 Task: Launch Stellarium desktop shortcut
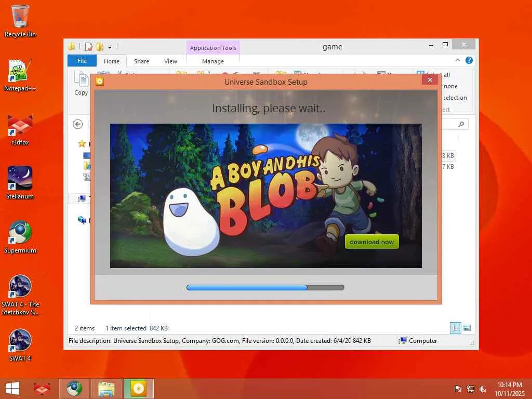point(20,183)
